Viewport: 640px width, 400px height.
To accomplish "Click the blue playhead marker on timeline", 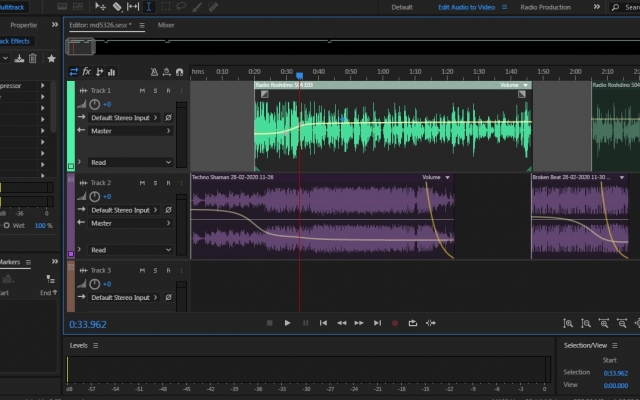I will pyautogui.click(x=300, y=76).
